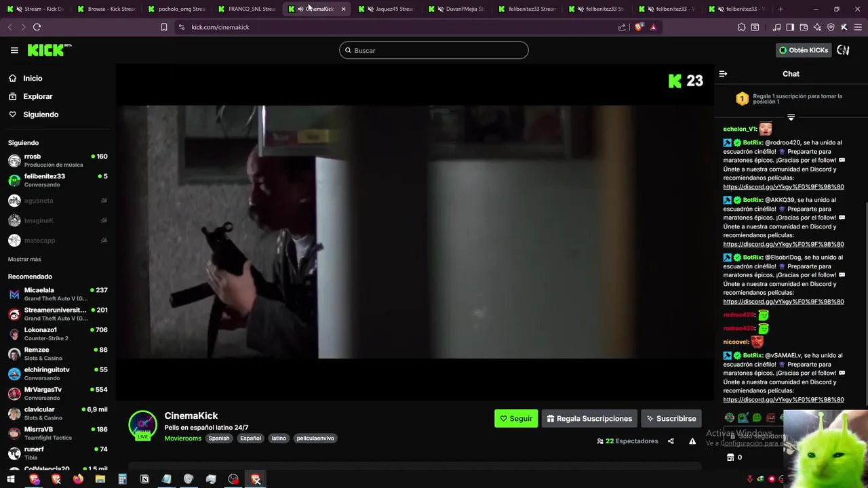This screenshot has width=868, height=488.
Task: Click the green Seguir button
Action: 516,419
